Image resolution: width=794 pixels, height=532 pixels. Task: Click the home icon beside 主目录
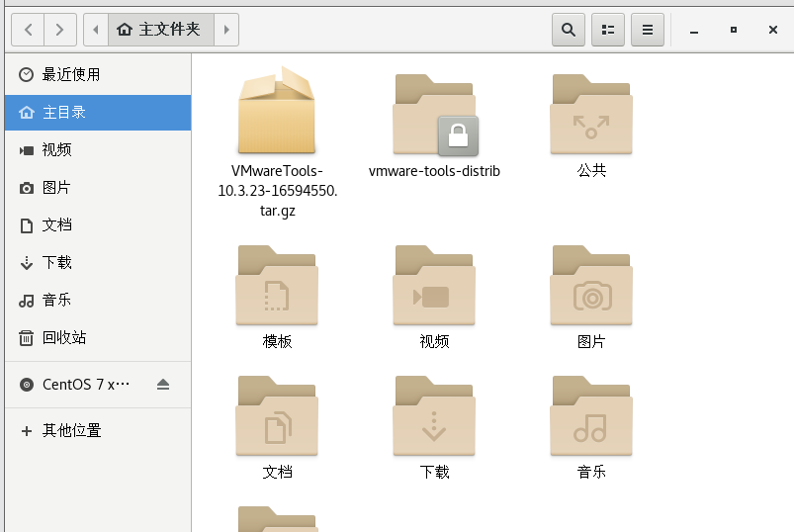27,113
